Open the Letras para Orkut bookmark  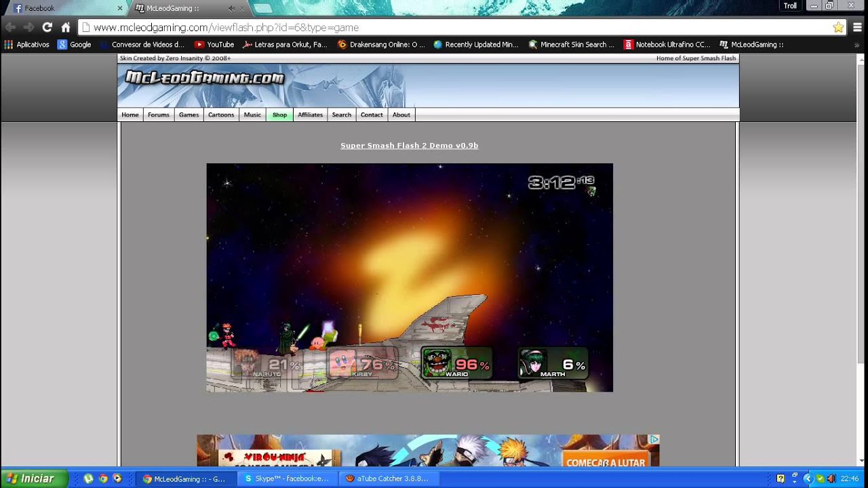pos(285,45)
